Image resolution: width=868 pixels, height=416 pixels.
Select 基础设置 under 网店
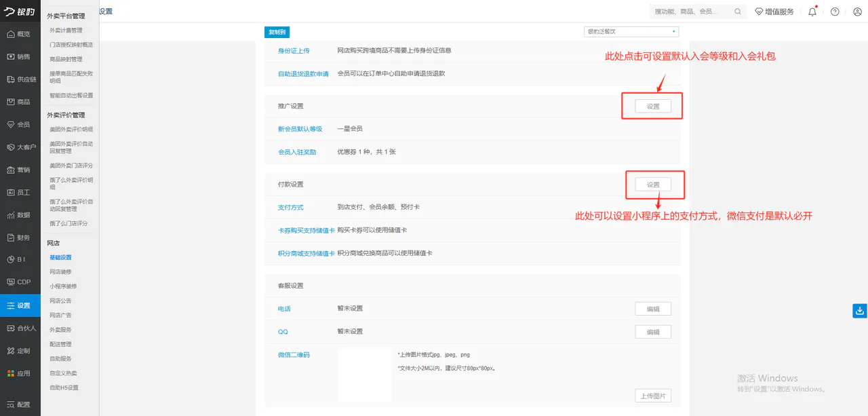[60, 257]
